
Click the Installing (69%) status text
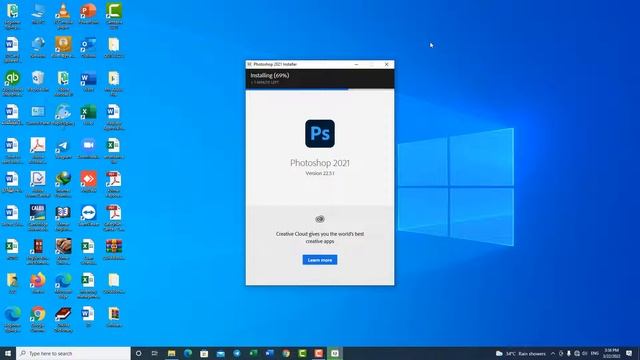(x=269, y=76)
